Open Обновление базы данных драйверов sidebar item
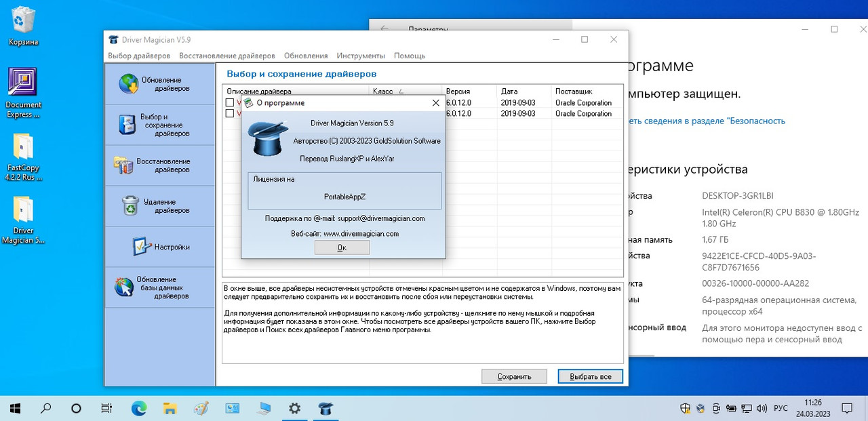The image size is (868, 421). [x=159, y=287]
